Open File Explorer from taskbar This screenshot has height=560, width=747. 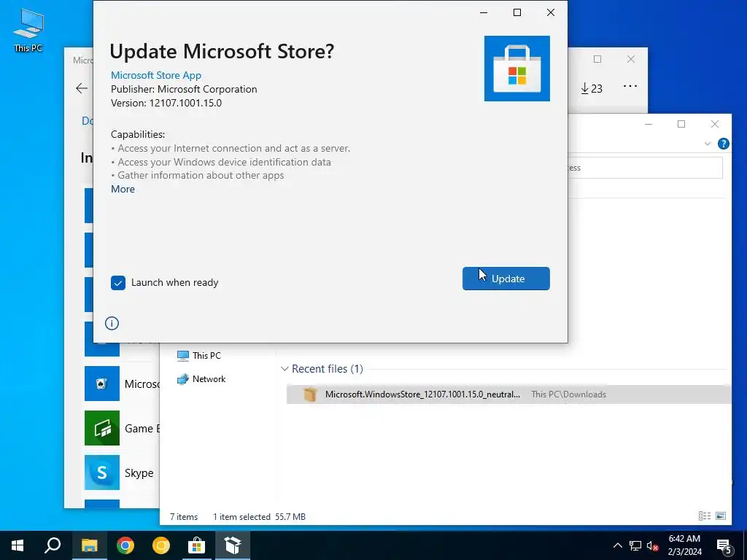click(x=90, y=545)
